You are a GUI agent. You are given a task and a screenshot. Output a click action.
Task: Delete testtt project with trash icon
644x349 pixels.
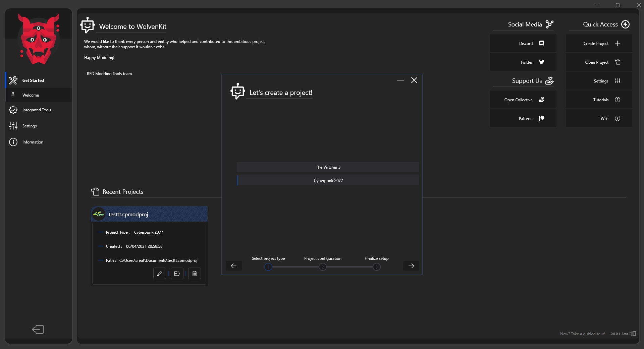pyautogui.click(x=195, y=274)
